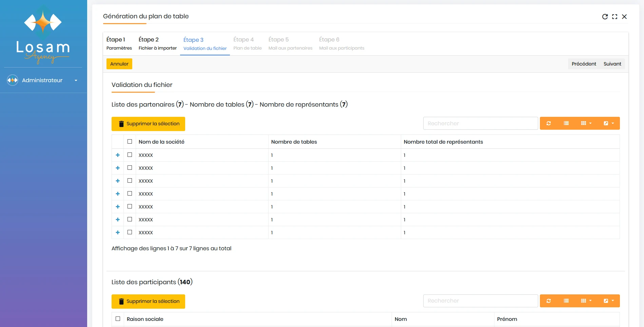Tick the checkbox of the fourth partner row
Viewport: 644px width, 327px height.
(130, 193)
